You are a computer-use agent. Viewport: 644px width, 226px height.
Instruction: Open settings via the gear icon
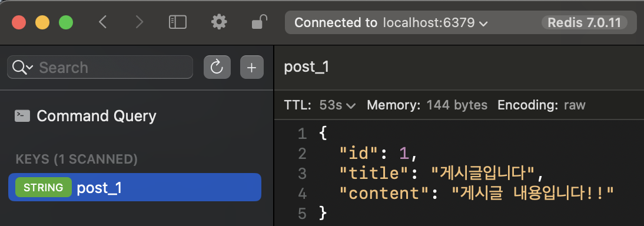pyautogui.click(x=219, y=22)
